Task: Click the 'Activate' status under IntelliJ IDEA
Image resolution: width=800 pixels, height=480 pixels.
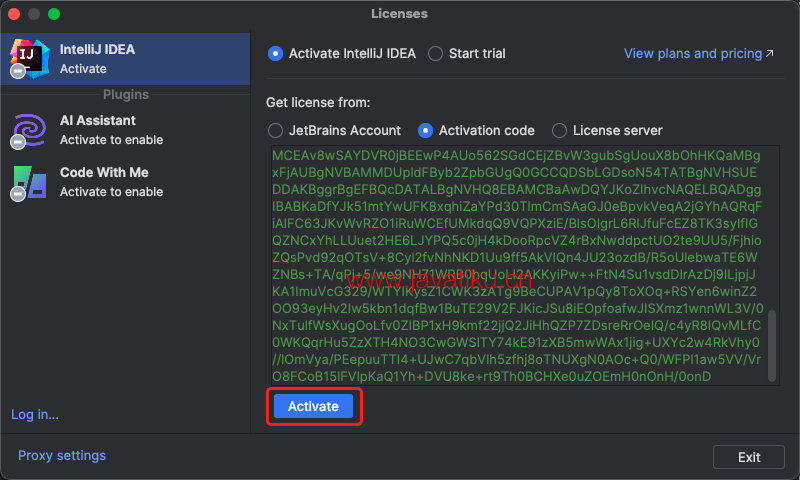Action: click(x=83, y=69)
